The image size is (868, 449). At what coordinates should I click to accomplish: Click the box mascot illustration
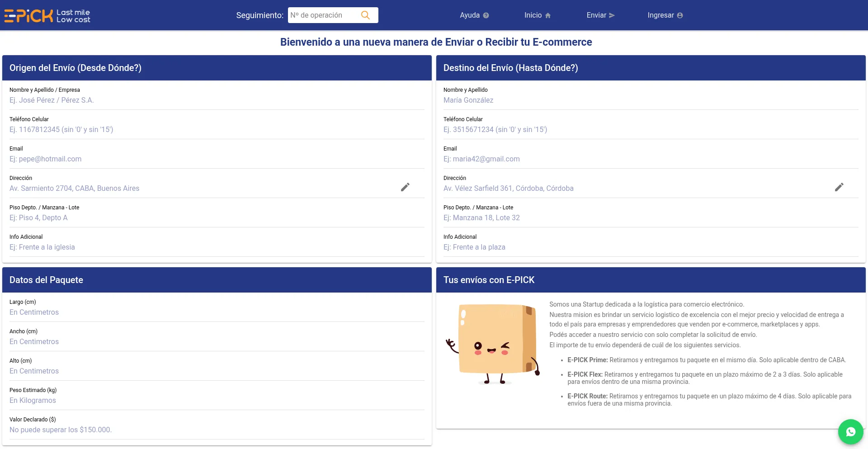(x=492, y=345)
